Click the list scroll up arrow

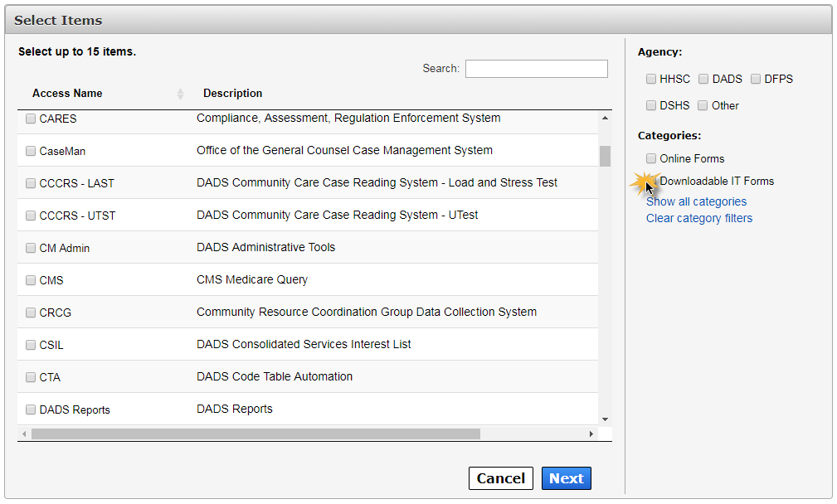coord(605,118)
